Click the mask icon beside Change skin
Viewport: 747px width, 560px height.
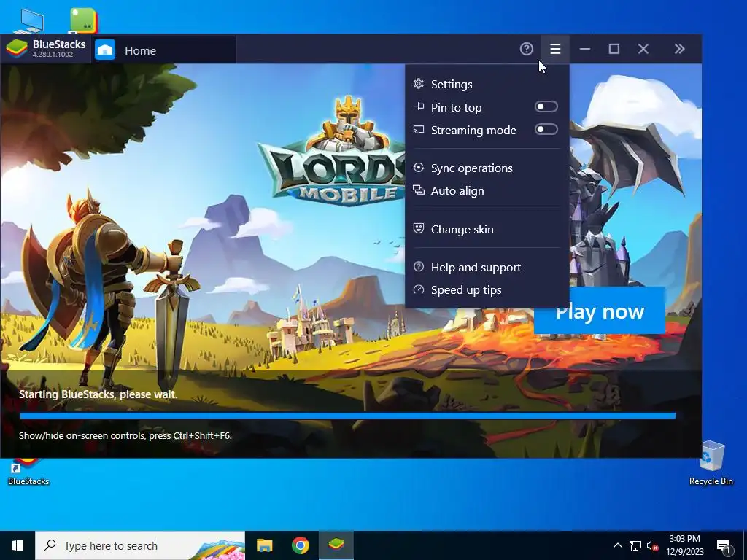[x=418, y=228]
